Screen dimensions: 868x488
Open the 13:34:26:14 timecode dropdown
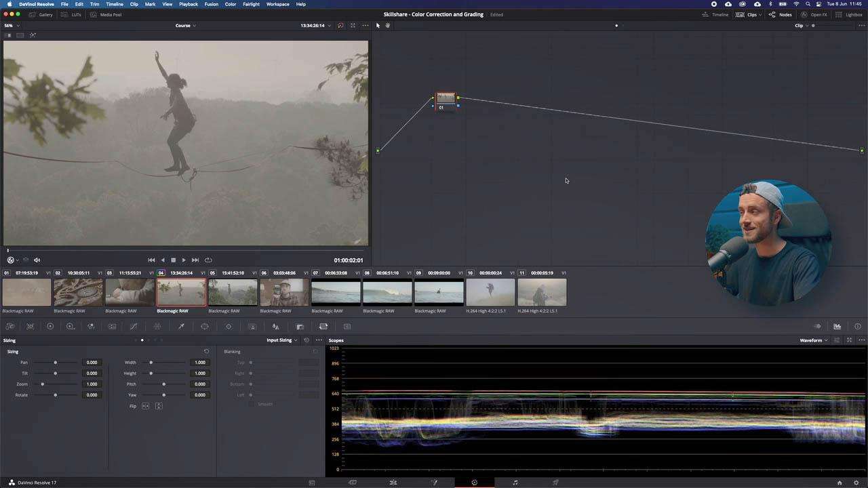(x=316, y=26)
